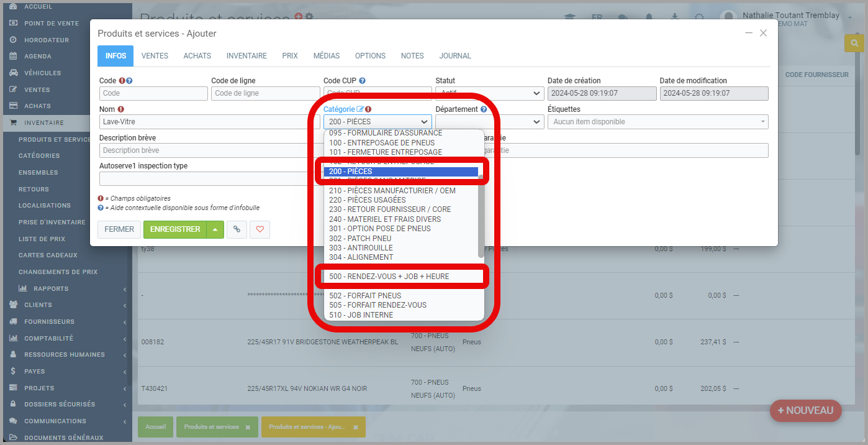Click the FERMER button
Screen dimensions: 868x445
click(x=119, y=229)
